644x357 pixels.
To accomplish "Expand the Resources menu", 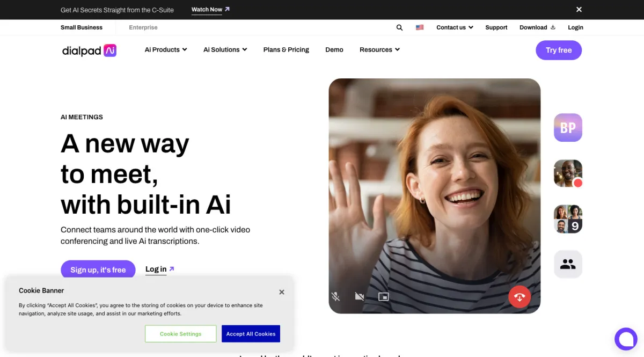I will click(380, 49).
